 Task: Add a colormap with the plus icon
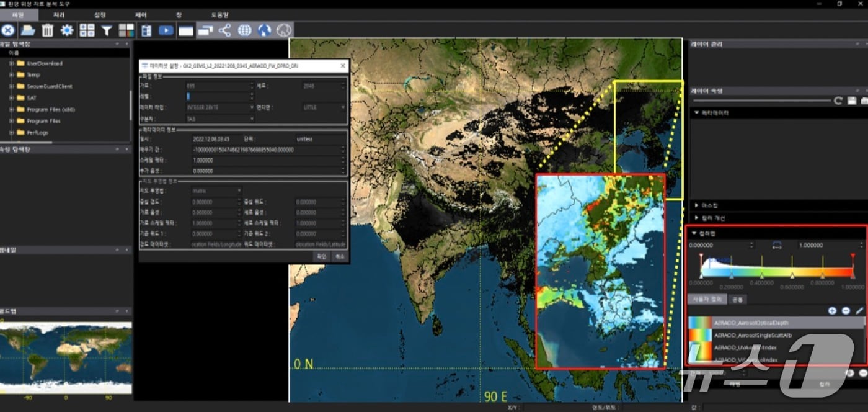tap(832, 310)
